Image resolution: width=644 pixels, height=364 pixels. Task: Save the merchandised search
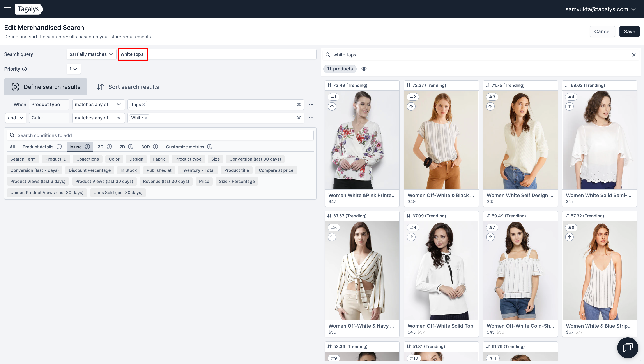(x=629, y=31)
